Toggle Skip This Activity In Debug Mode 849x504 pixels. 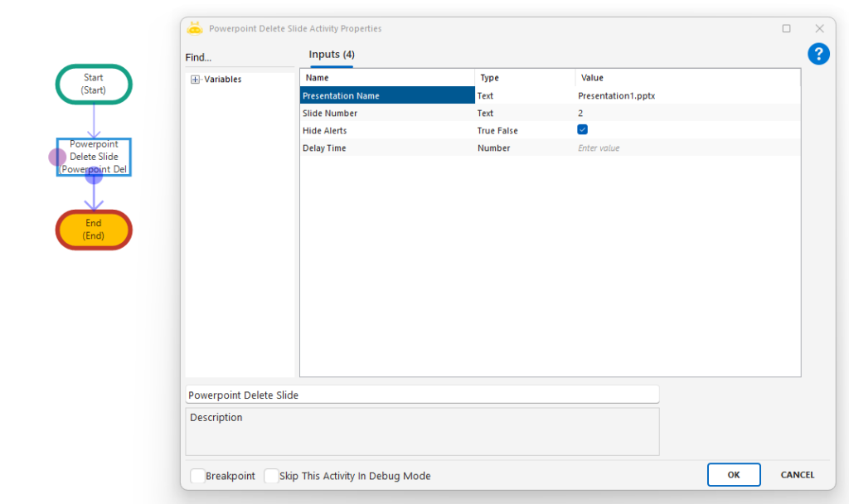coord(271,476)
